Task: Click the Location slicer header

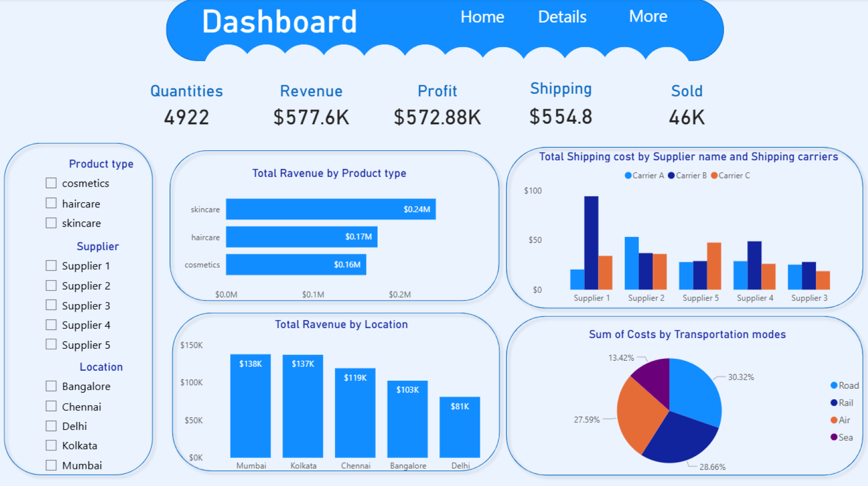Action: [x=101, y=367]
